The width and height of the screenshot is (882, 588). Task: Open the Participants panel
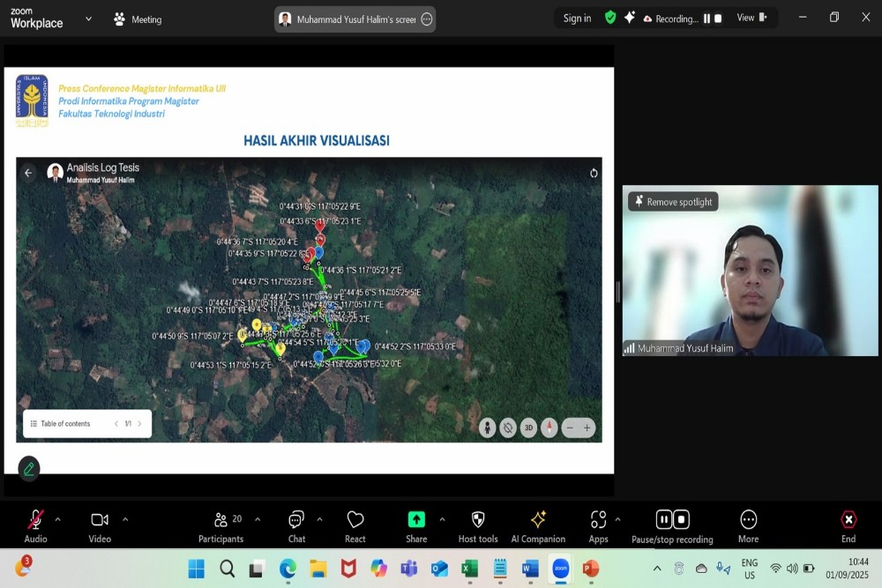(221, 520)
